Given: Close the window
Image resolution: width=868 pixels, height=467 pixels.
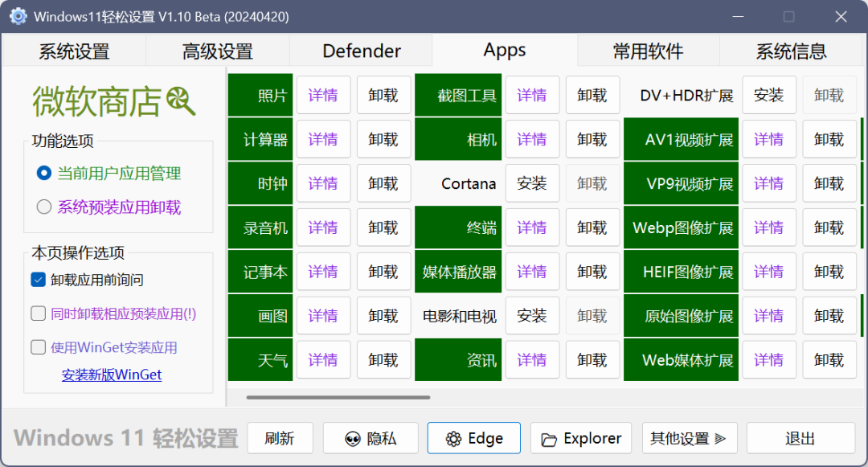Looking at the screenshot, I should point(841,17).
